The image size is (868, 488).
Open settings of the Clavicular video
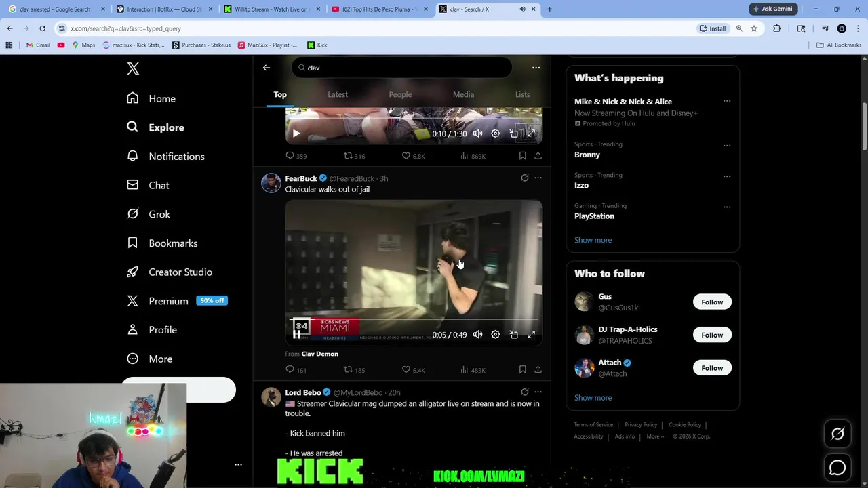pyautogui.click(x=495, y=335)
